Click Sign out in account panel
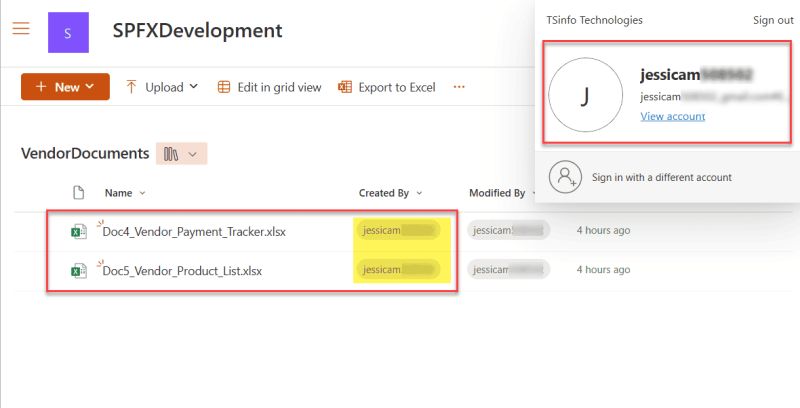Viewport: 800px width, 408px height. coord(773,20)
